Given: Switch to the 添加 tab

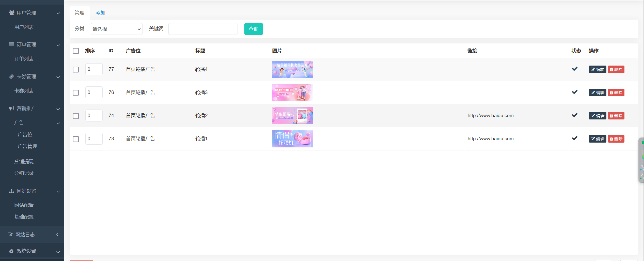Looking at the screenshot, I should pyautogui.click(x=100, y=13).
